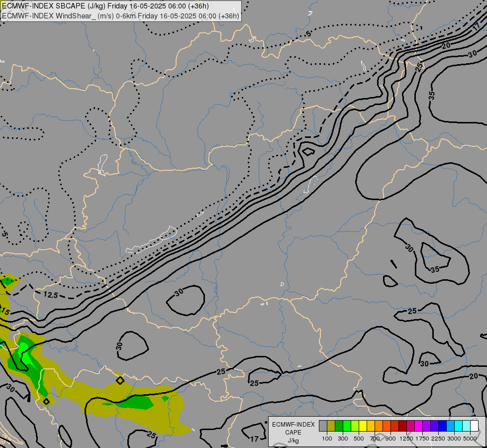Click the SBCAPE title line in header
The width and height of the screenshot is (487, 448).
(x=105, y=6)
